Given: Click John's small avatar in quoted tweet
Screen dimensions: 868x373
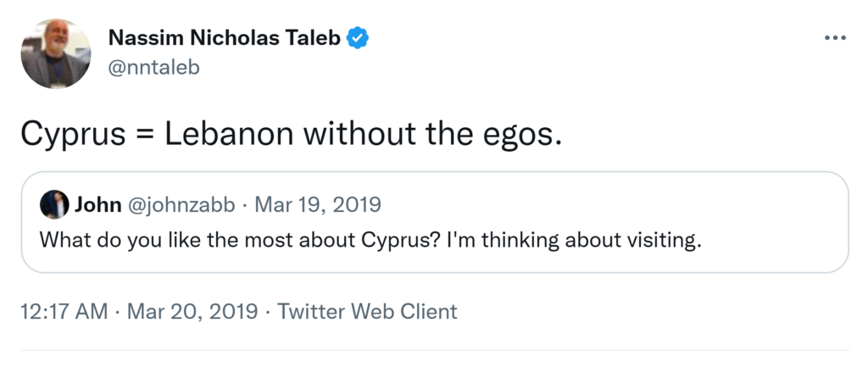Looking at the screenshot, I should (55, 204).
